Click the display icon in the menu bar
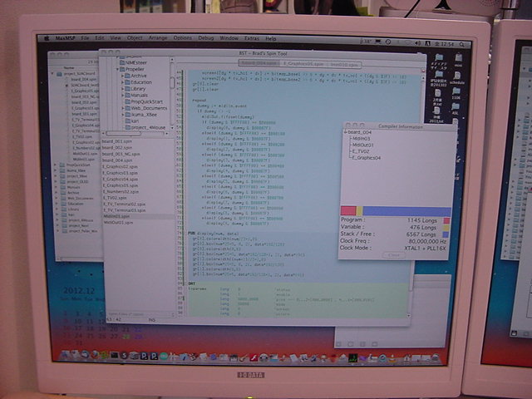The height and width of the screenshot is (399, 532). coord(378,42)
